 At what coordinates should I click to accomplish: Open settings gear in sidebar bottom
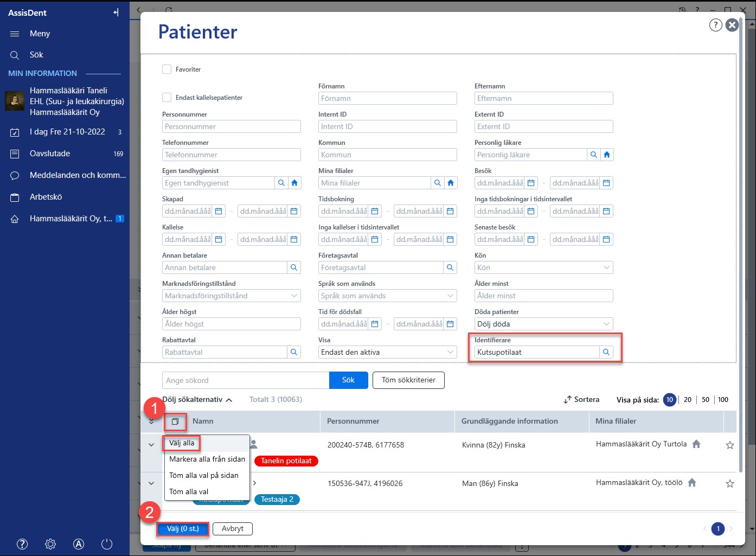point(50,544)
